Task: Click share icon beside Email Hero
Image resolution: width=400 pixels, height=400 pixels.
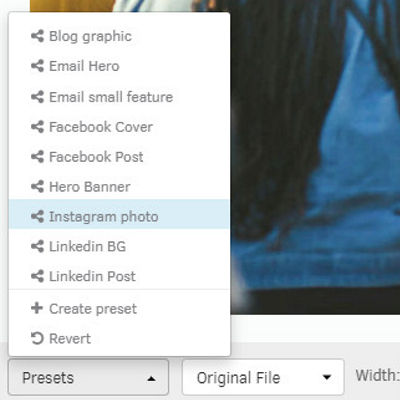Action: coord(37,66)
